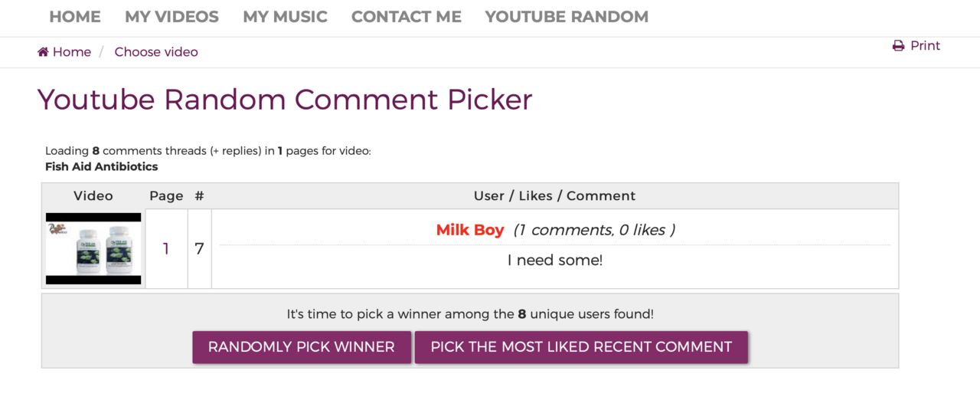Open the Fish Aid Antibiotics video thumbnail
980x410 pixels.
click(x=93, y=249)
